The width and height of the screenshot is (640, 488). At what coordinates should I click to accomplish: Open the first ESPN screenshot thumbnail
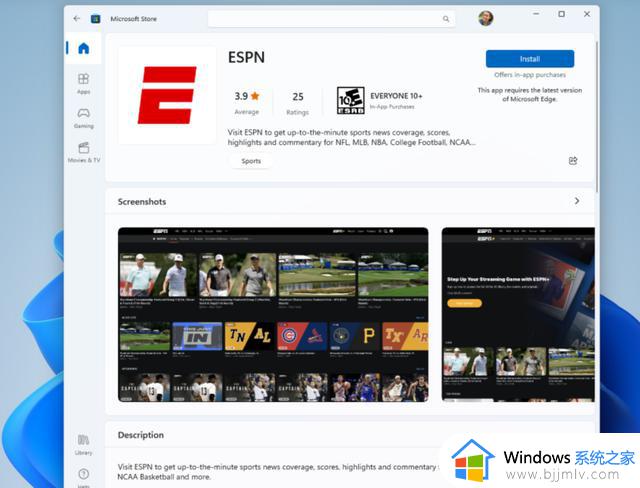(273, 315)
